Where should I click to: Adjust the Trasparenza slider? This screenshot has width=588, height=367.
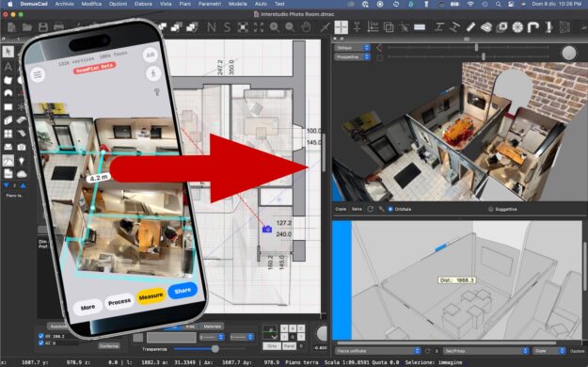coord(215,349)
